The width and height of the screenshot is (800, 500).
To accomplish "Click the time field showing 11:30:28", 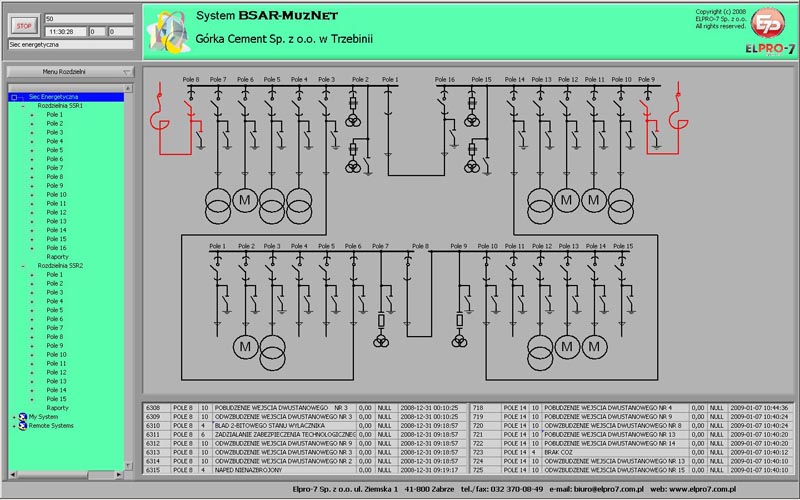I will pos(66,32).
